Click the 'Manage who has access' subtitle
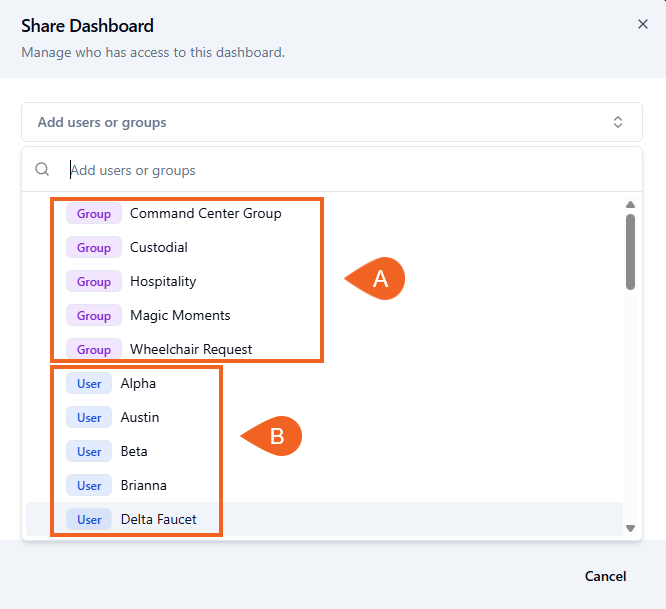The width and height of the screenshot is (666, 609). pyautogui.click(x=153, y=52)
